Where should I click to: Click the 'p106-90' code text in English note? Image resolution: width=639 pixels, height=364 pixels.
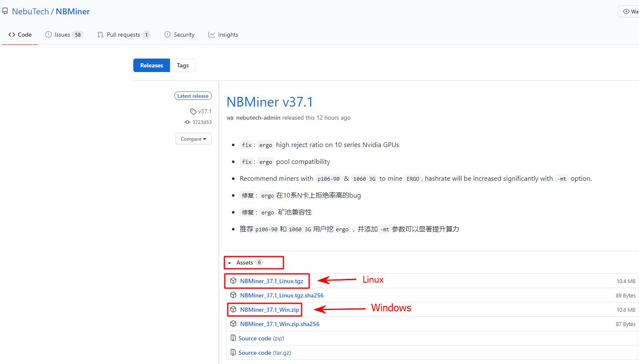[329, 179]
